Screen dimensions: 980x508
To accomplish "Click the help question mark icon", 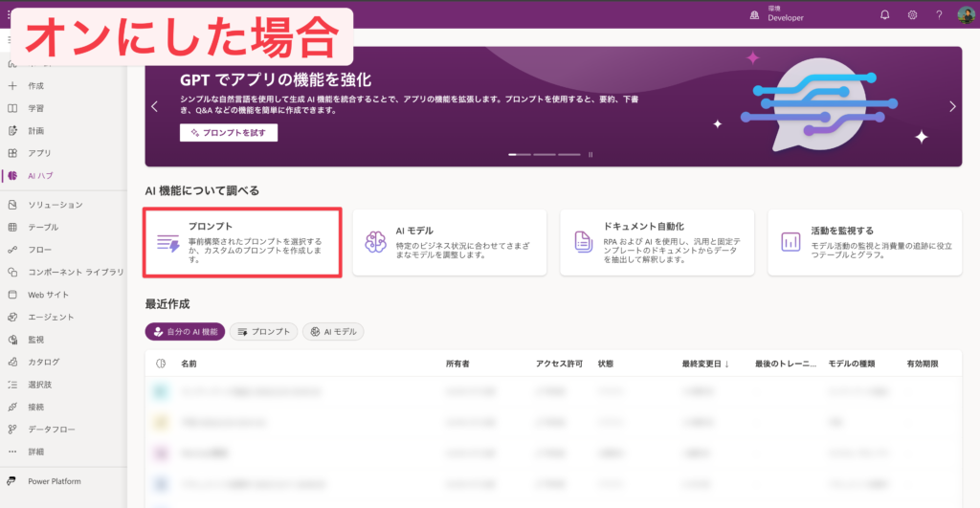I will pyautogui.click(x=939, y=14).
